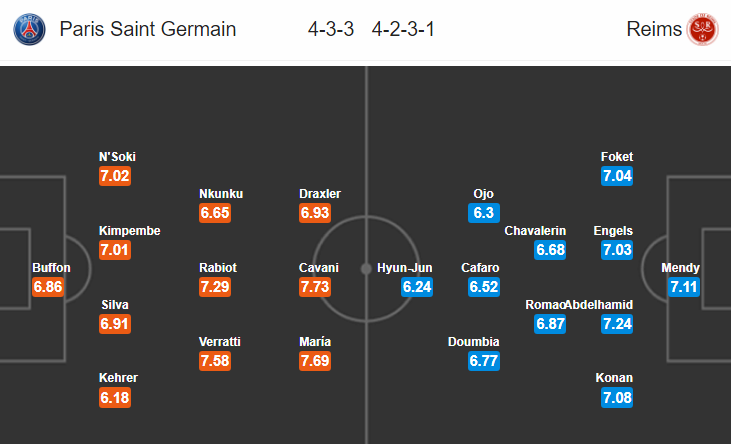The height and width of the screenshot is (444, 731).
Task: Select player Kimpembe name label
Action: 129,231
